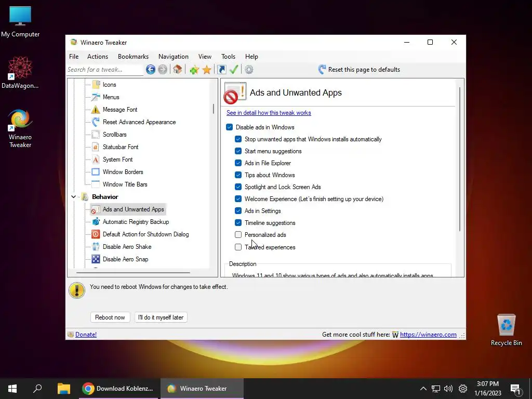The image size is (532, 399).
Task: Open the Navigation menu
Action: tap(174, 57)
